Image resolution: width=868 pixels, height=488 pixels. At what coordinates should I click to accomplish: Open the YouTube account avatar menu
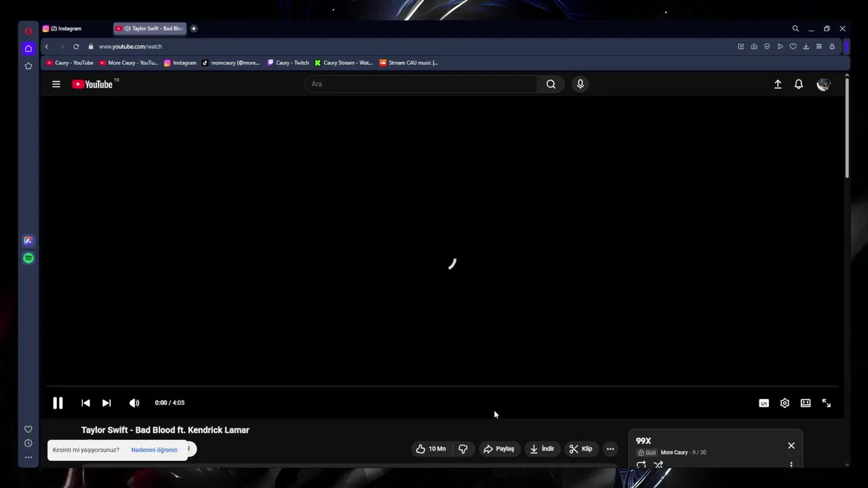click(x=823, y=84)
